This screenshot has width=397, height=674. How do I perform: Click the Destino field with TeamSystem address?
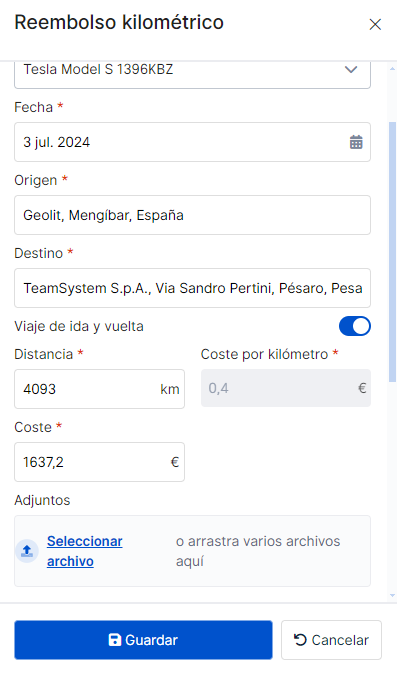tap(192, 288)
